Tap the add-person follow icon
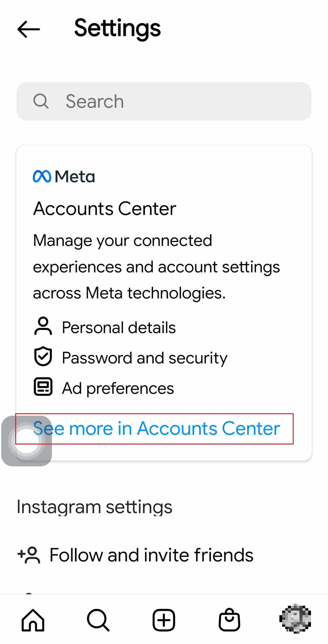The width and height of the screenshot is (328, 644). coord(29,555)
